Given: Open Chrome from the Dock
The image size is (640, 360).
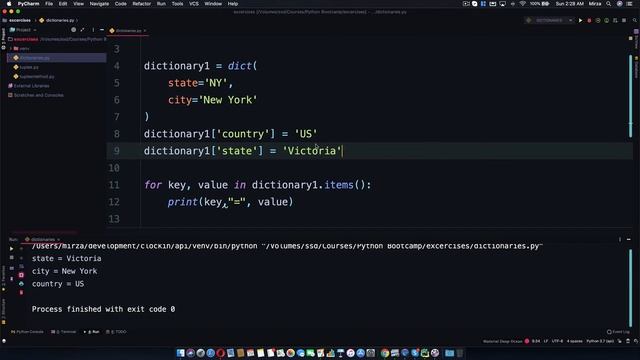Looking at the screenshot, I should point(384,353).
